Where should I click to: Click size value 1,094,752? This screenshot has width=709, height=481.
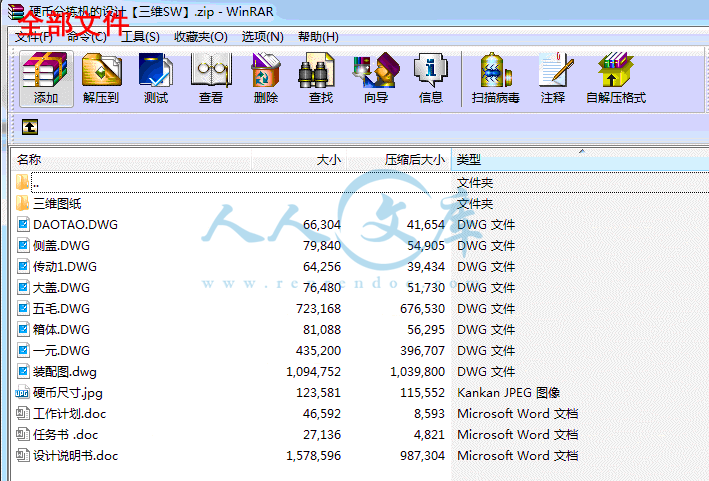(x=313, y=372)
